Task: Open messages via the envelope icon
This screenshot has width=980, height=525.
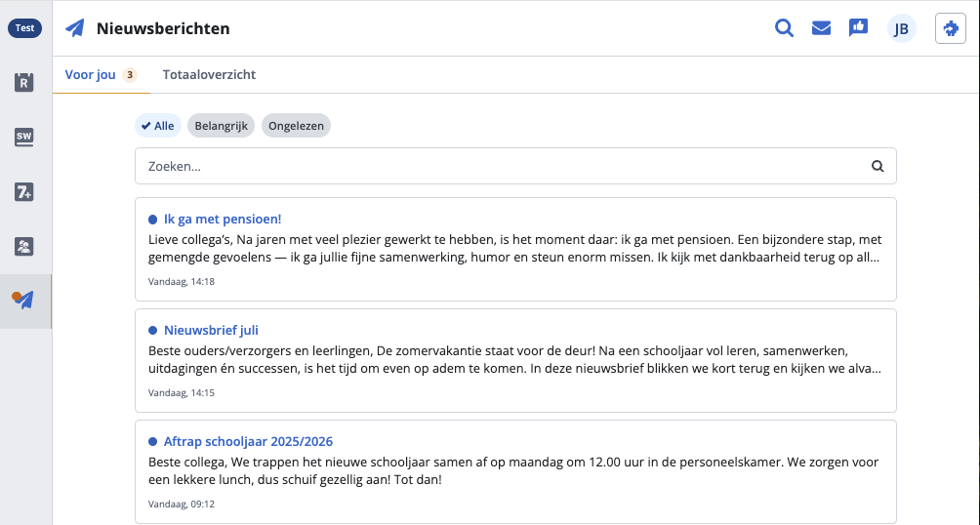Action: click(821, 28)
